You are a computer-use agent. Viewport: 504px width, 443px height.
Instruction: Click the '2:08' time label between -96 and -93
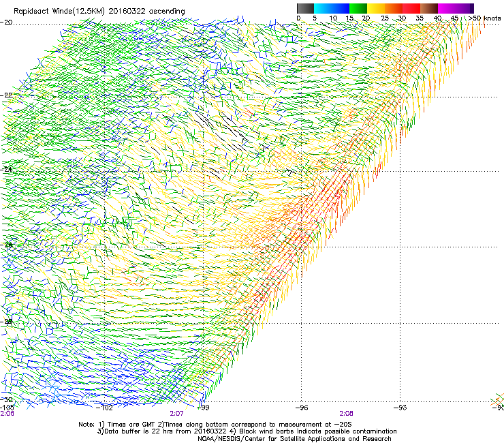(x=346, y=414)
